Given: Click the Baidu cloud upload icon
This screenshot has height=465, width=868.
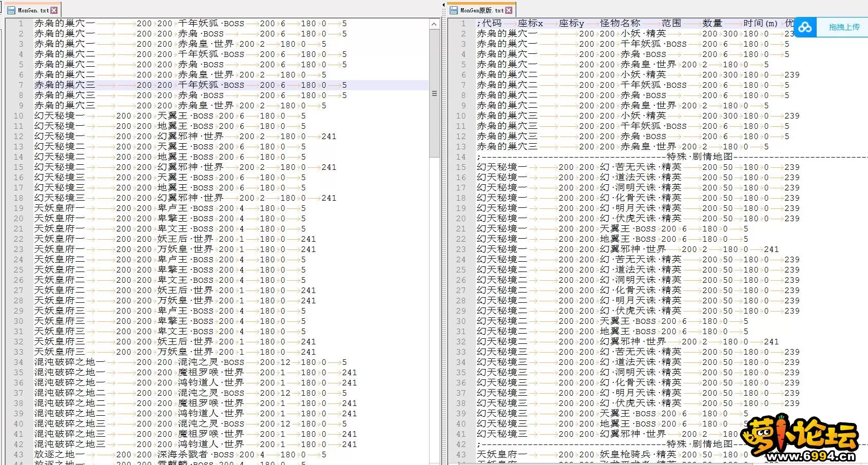Looking at the screenshot, I should [x=805, y=27].
